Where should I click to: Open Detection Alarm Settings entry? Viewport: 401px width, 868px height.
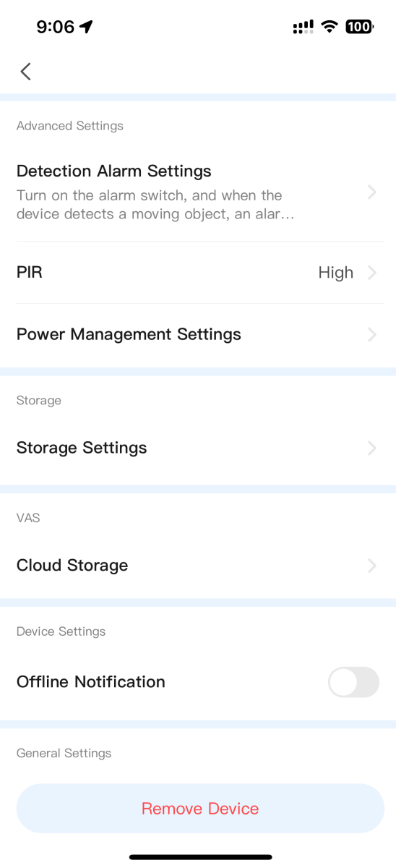200,192
